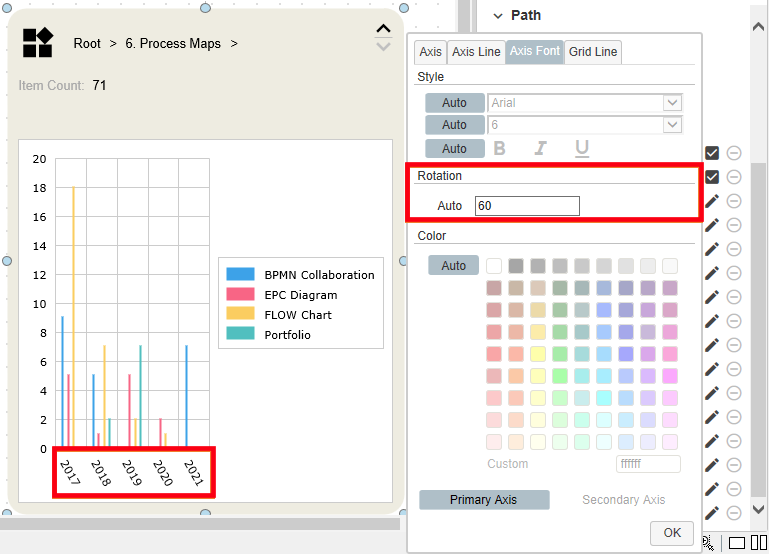The height and width of the screenshot is (554, 769).
Task: Open the Grid Line tab
Action: (593, 52)
